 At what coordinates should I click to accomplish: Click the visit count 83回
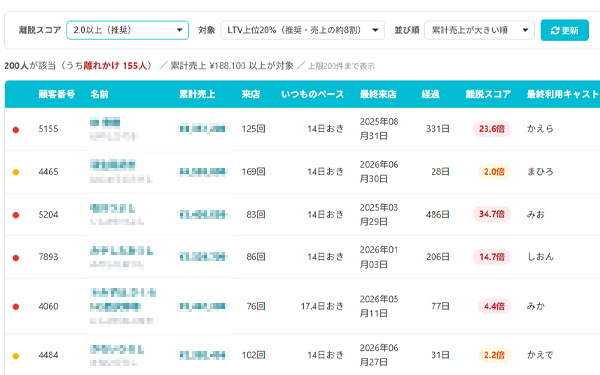click(256, 214)
